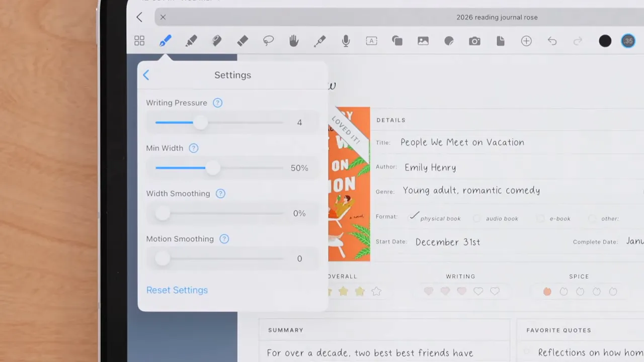Select the Highlighter tool

[x=191, y=41]
